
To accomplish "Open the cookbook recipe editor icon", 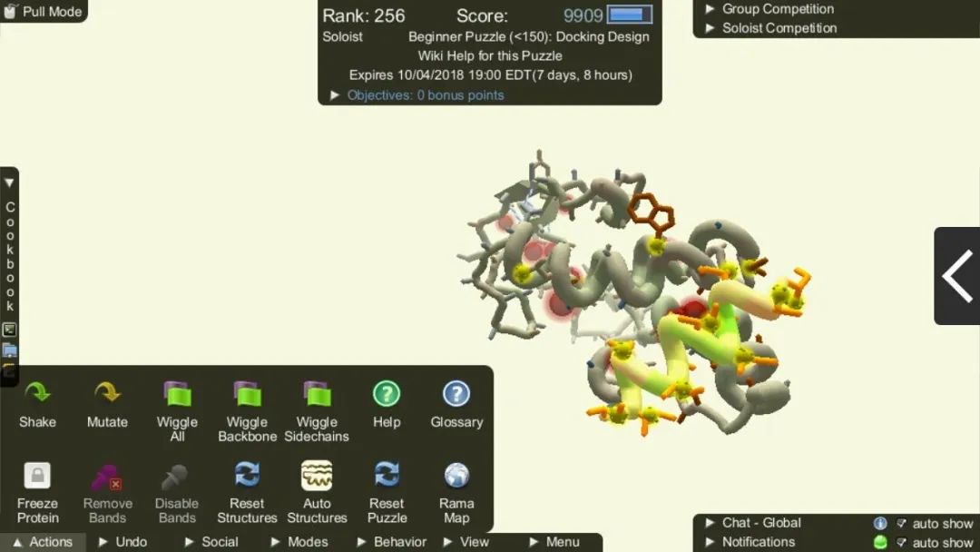I will pos(9,330).
